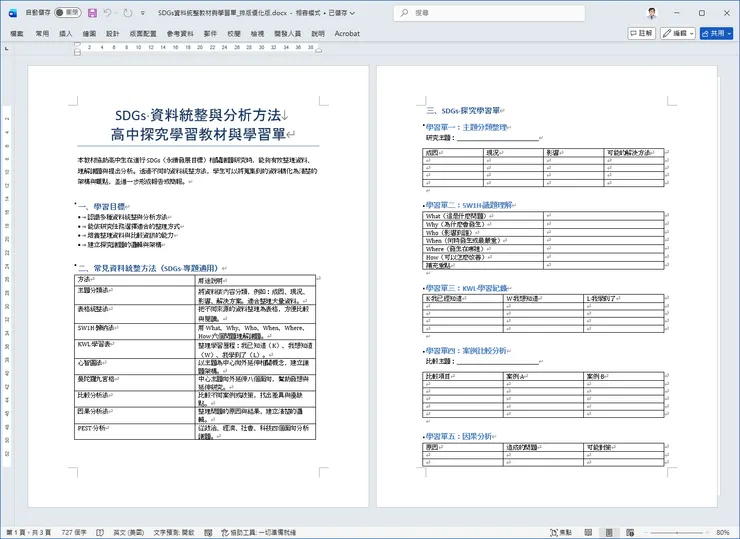Open the 開發人員 (Developer) tab
The width and height of the screenshot is (740, 539).
(x=287, y=34)
